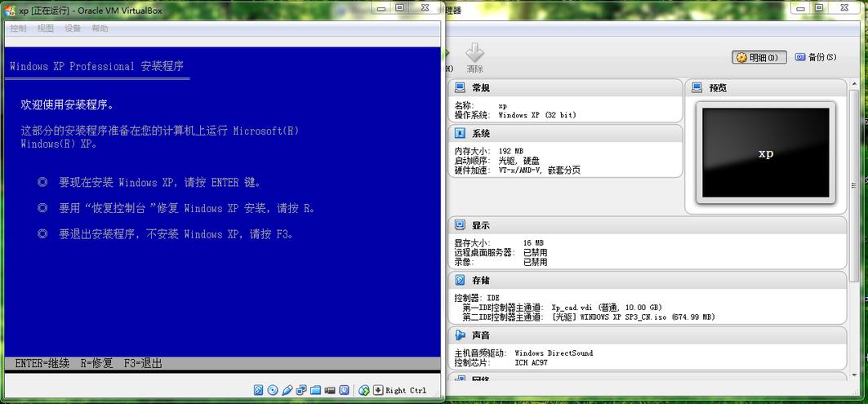
Task: Click the display icon beside 显示
Action: (460, 225)
